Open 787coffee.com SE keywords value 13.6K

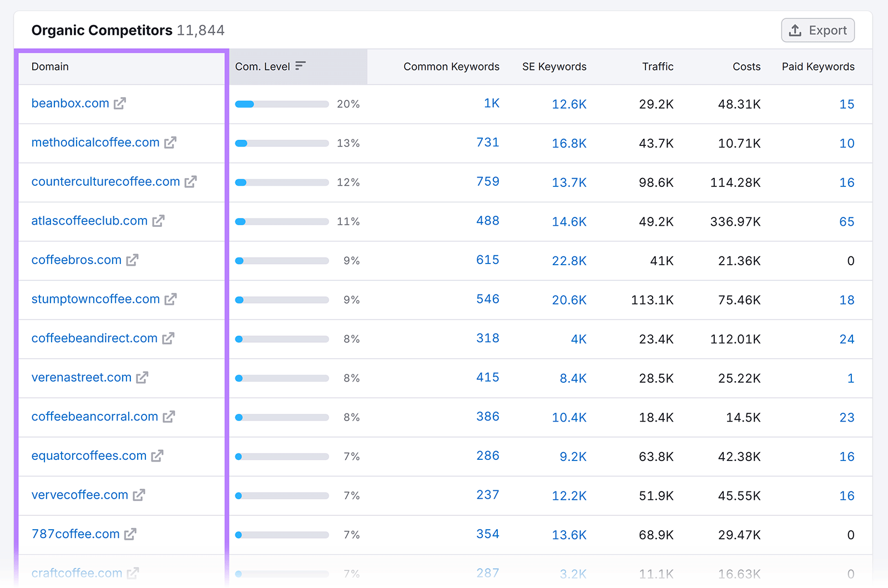coord(569,535)
